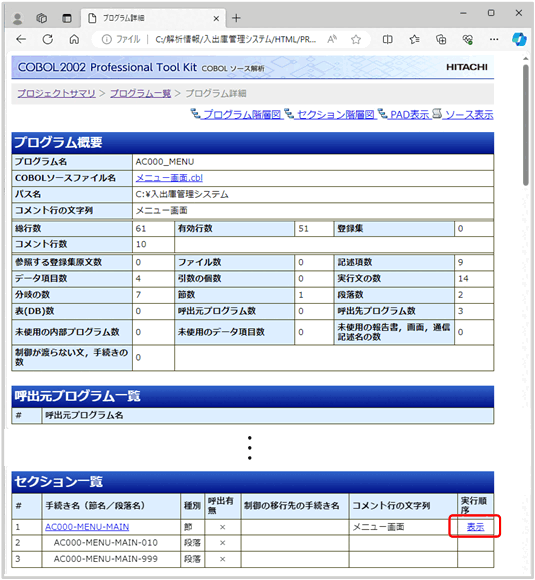The height and width of the screenshot is (580, 535).
Task: Maximize the browser window
Action: pos(491,13)
